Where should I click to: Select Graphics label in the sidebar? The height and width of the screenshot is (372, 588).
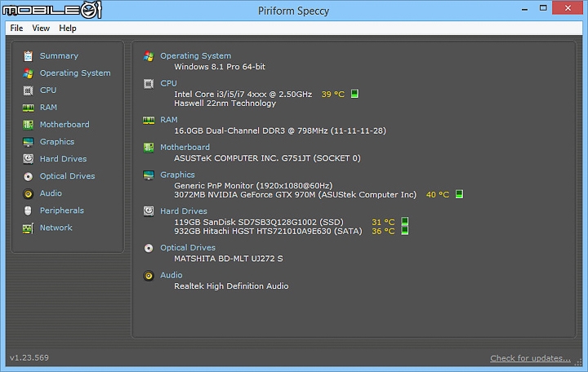click(x=57, y=142)
